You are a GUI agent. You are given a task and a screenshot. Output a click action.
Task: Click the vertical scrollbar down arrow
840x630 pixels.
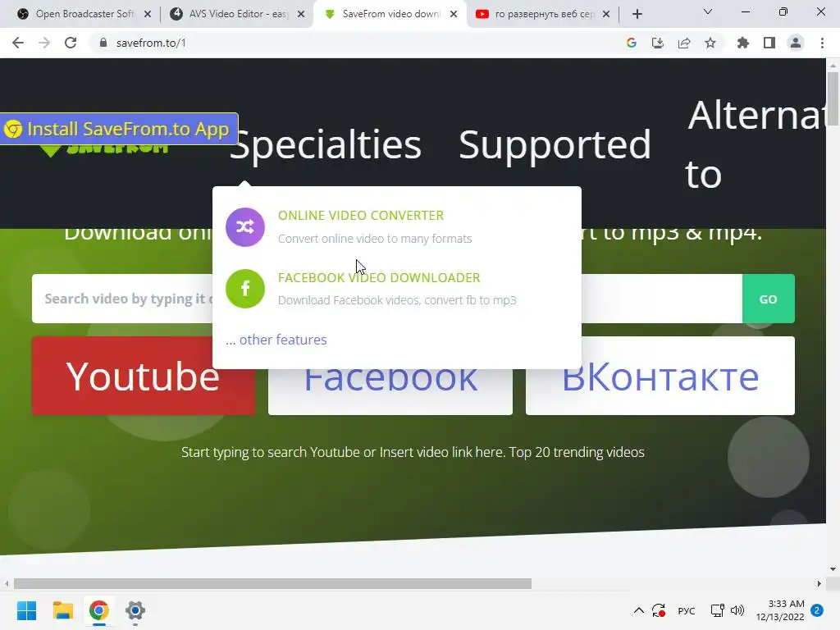tap(833, 569)
